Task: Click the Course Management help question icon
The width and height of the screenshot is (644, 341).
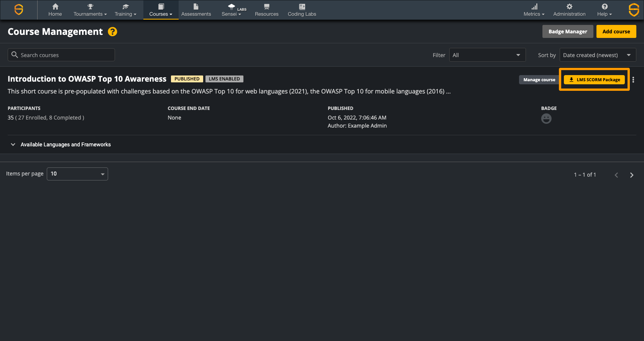Action: pyautogui.click(x=112, y=31)
